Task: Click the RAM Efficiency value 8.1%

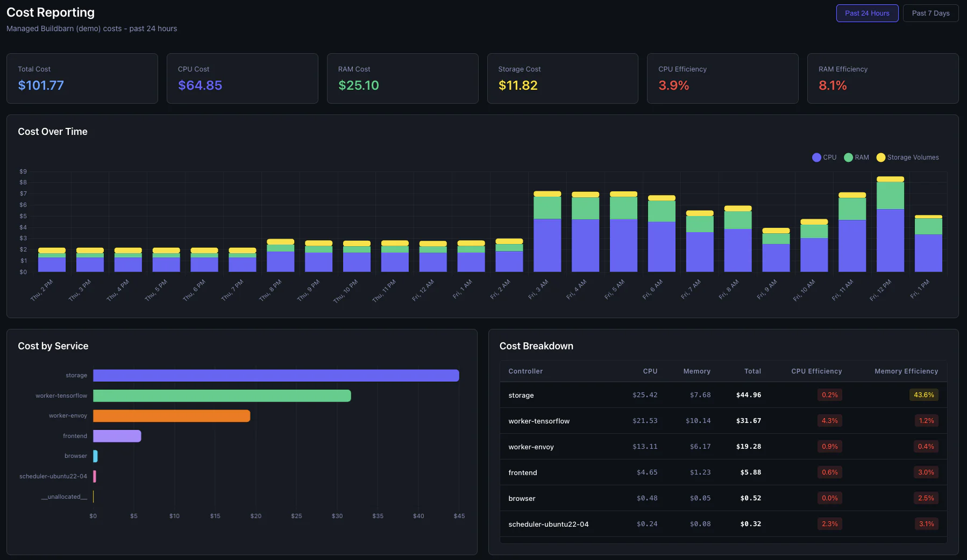Action: pos(833,85)
